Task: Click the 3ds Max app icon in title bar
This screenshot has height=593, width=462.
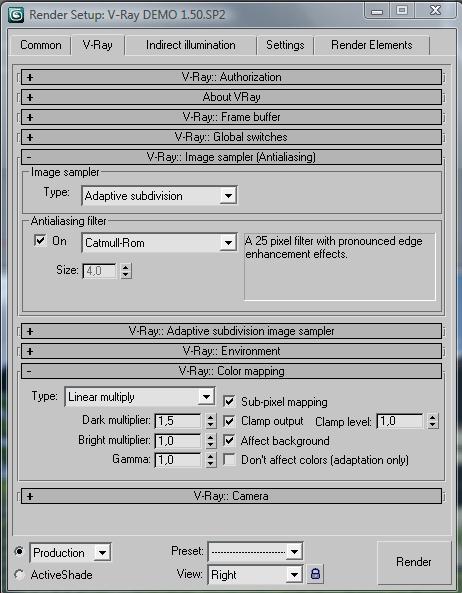Action: (x=16, y=15)
